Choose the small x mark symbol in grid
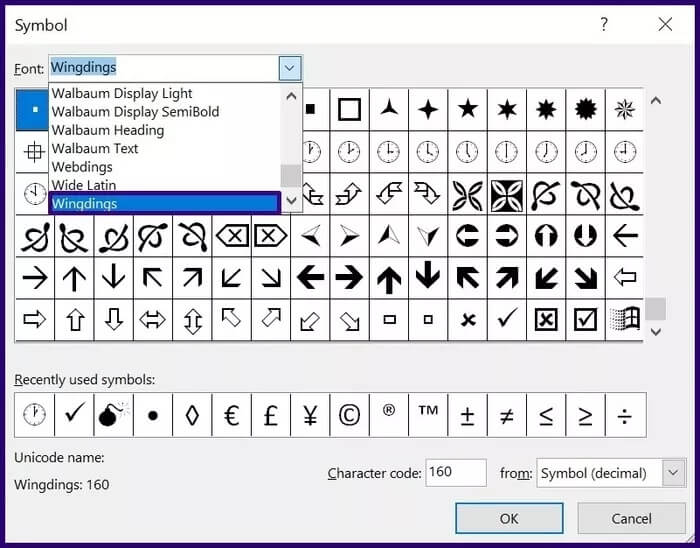Screen dimensions: 700x548 point(467,320)
